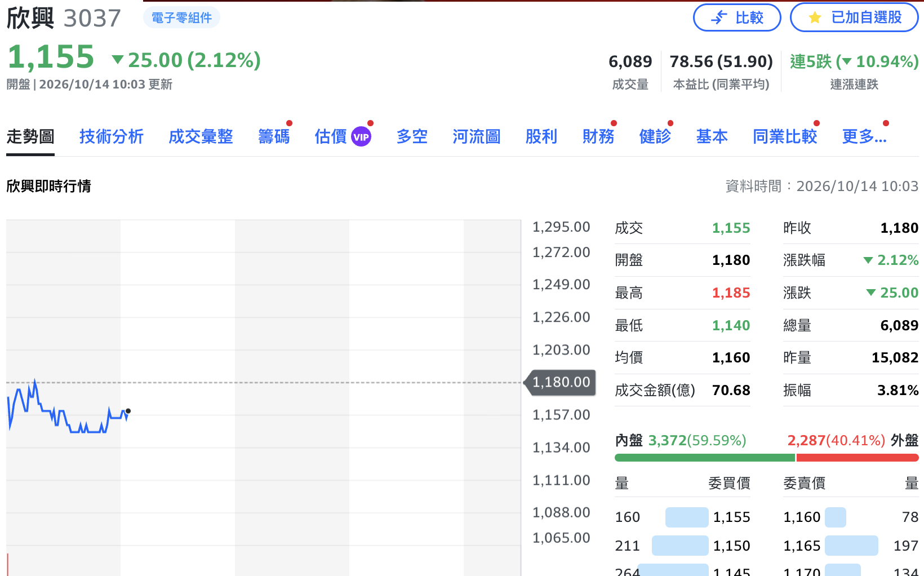Open the 健診 tab

pos(655,136)
